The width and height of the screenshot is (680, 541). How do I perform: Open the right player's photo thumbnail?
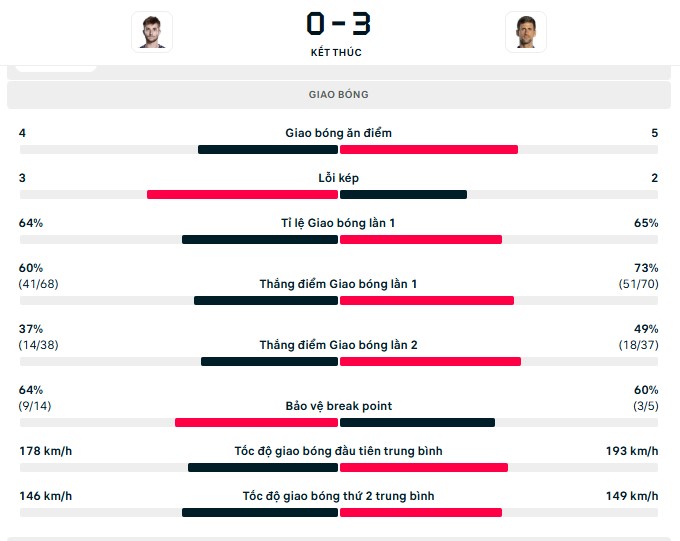(526, 32)
